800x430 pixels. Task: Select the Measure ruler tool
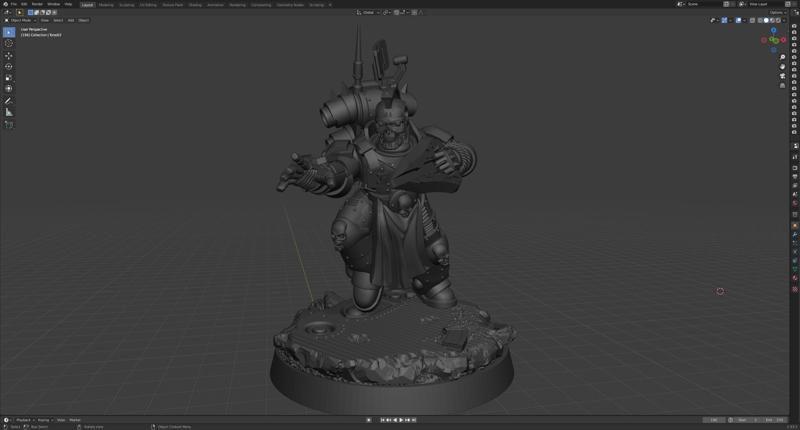pos(9,112)
